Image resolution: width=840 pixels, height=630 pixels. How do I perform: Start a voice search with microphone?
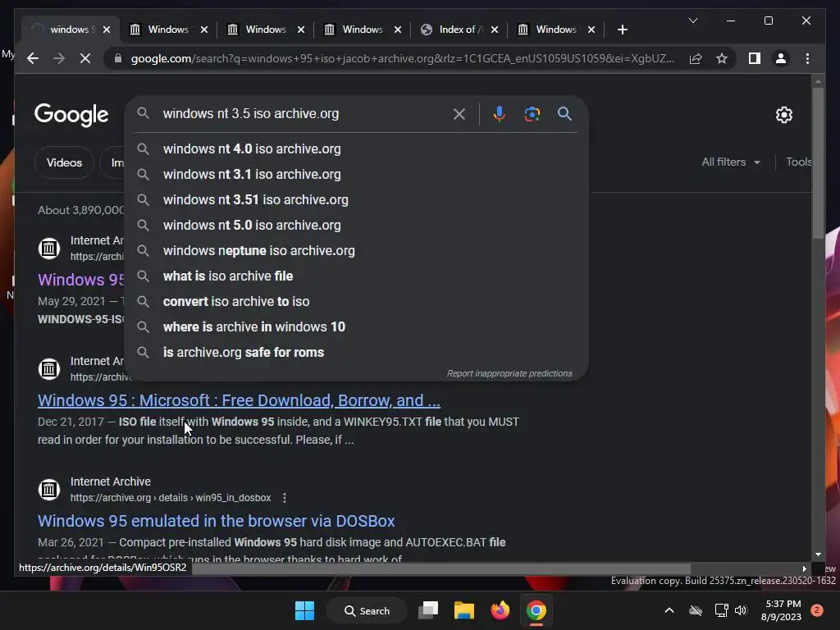coord(500,113)
